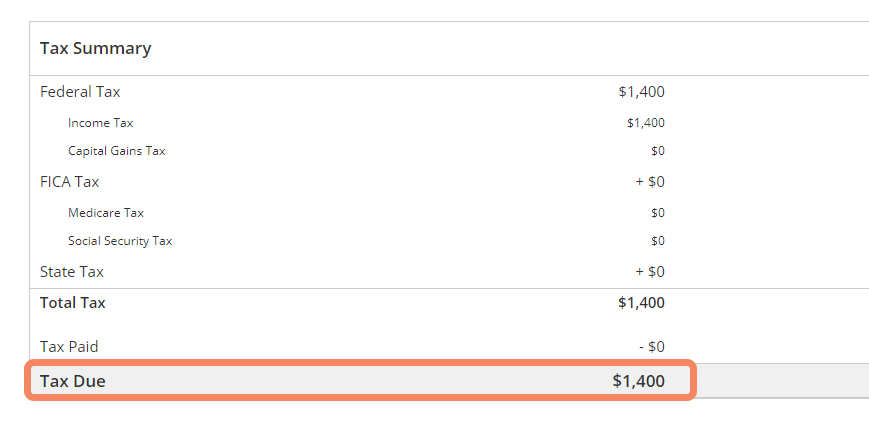Select the Social Security Tax line
This screenshot has width=869, height=422.
pyautogui.click(x=120, y=241)
